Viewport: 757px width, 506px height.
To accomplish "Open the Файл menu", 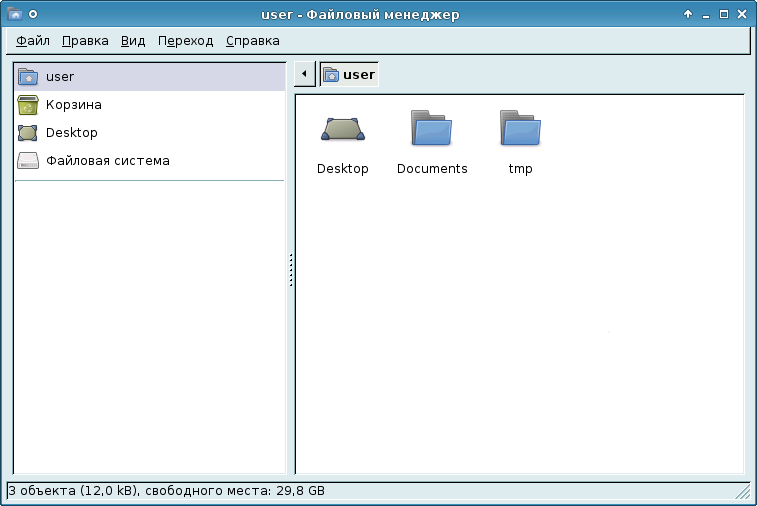I will [x=33, y=41].
